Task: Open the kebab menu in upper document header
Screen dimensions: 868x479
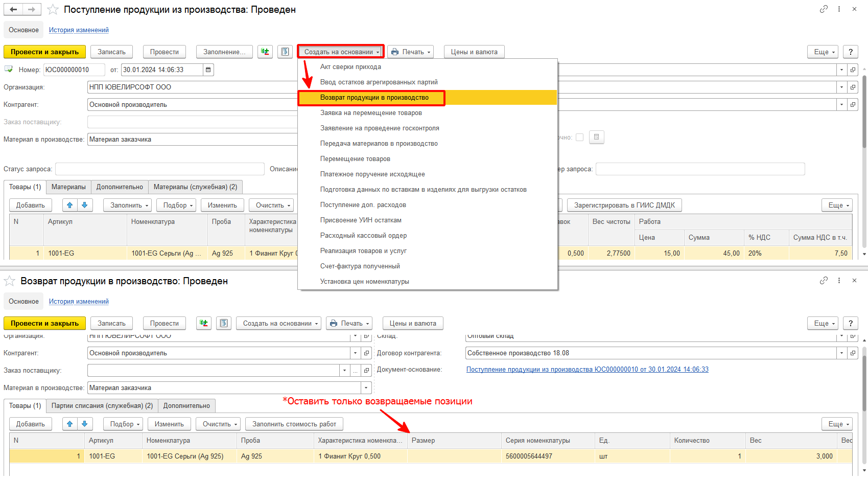Action: (839, 9)
